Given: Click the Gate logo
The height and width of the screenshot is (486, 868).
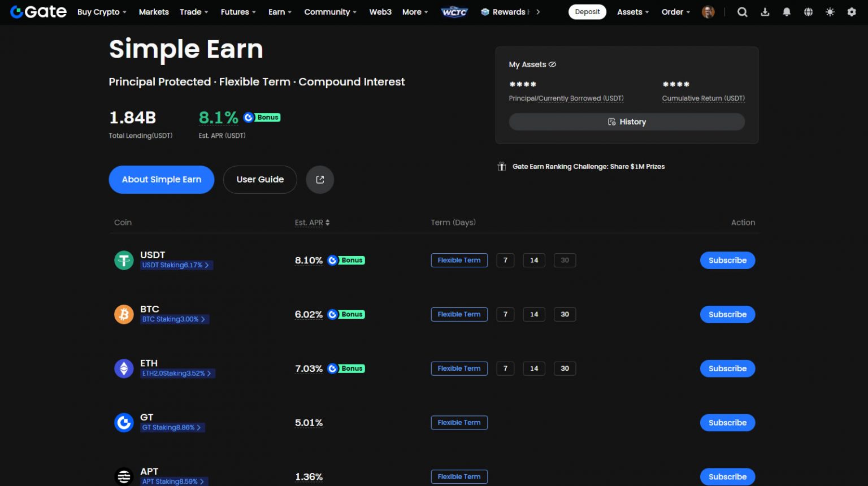Looking at the screenshot, I should (x=38, y=11).
